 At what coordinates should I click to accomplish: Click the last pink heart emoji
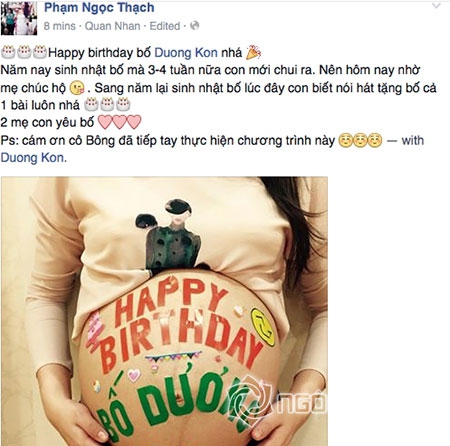pos(134,122)
